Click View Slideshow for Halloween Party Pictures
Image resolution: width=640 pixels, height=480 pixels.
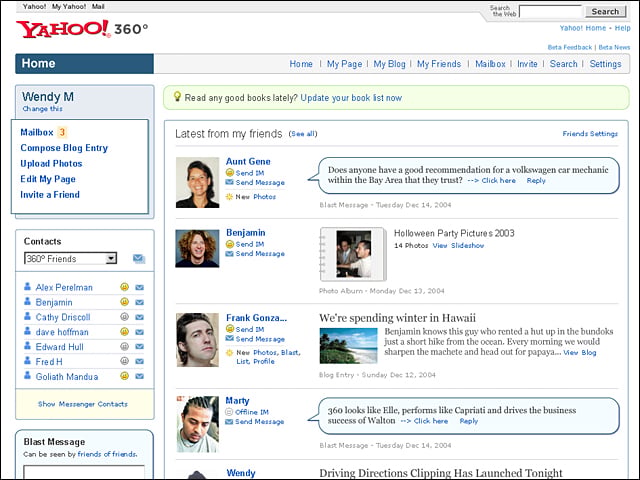(458, 245)
